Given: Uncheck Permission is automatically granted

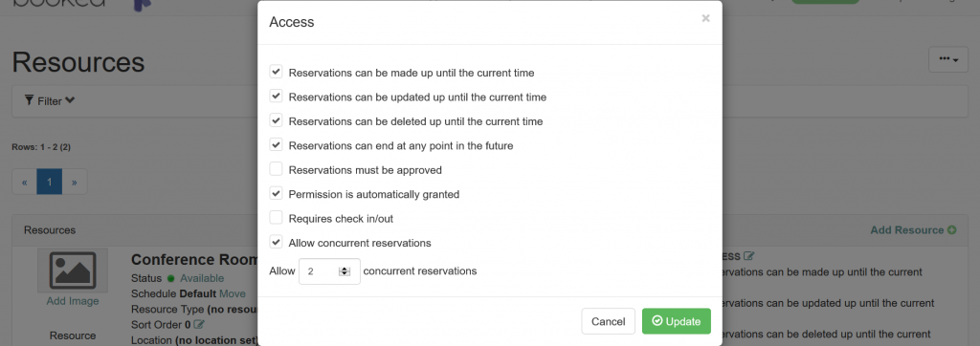Looking at the screenshot, I should click(x=276, y=194).
